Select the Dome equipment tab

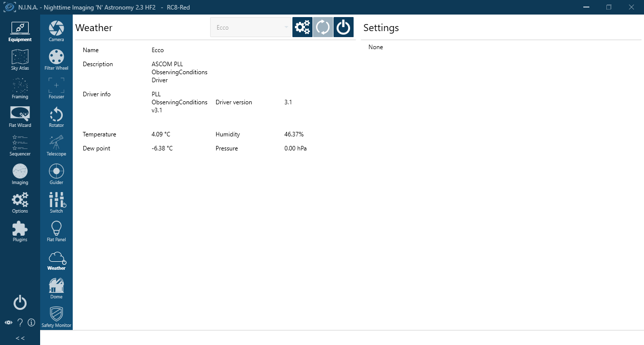pyautogui.click(x=56, y=289)
